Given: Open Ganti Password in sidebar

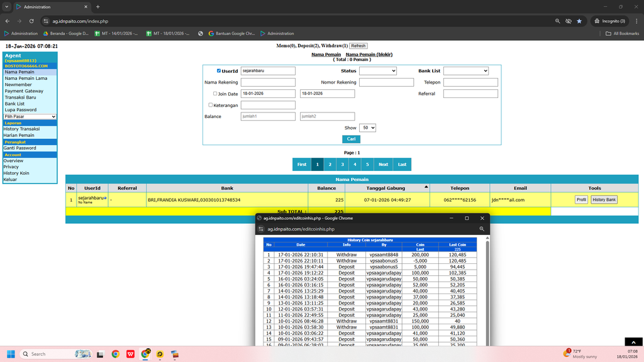Looking at the screenshot, I should (x=19, y=148).
